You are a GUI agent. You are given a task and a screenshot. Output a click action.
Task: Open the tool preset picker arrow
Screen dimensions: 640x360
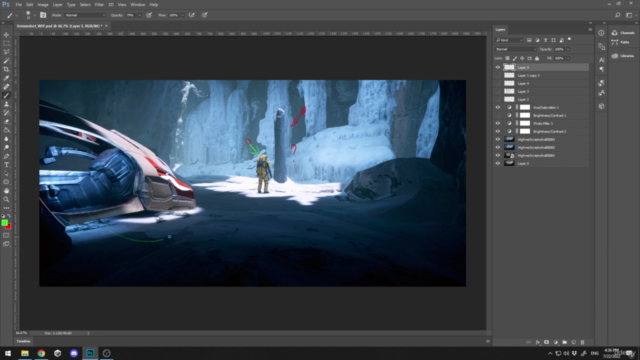16,15
